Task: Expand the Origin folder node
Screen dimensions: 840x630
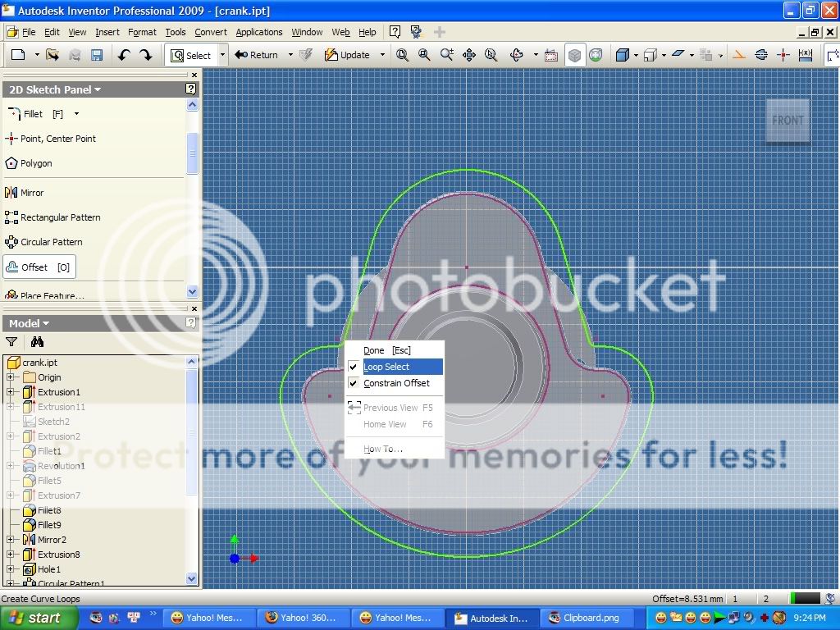Action: [x=11, y=377]
